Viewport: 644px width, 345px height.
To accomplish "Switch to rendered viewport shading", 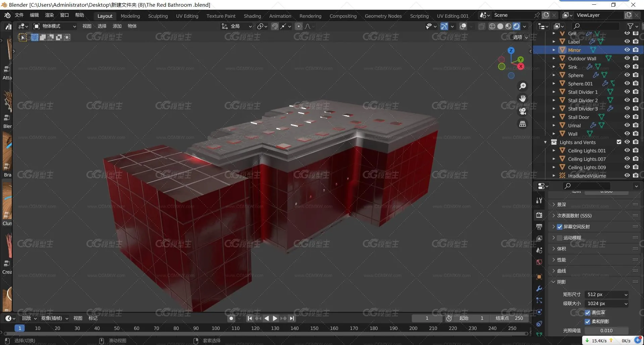I will [x=517, y=26].
